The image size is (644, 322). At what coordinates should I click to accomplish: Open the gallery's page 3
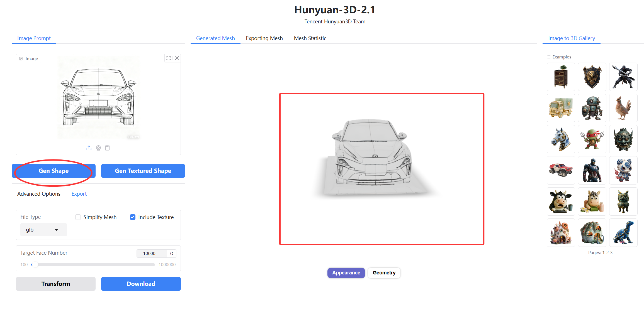coord(611,253)
